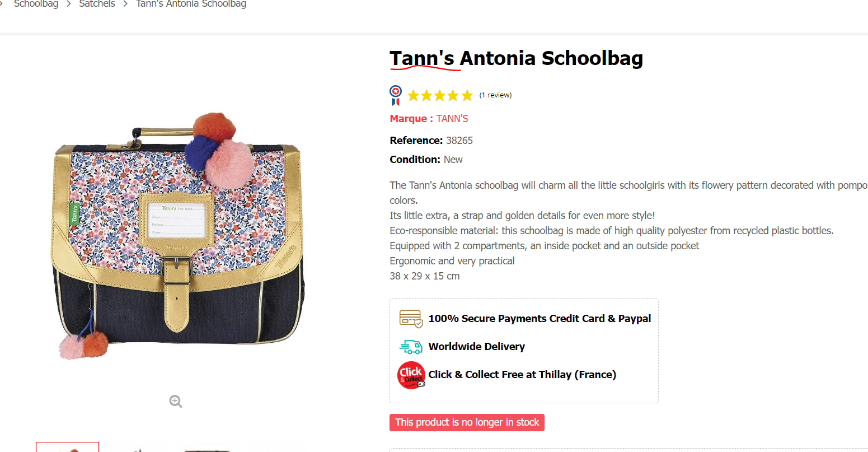Screen dimensions: 868x452
Task: Select the second product thumbnail
Action: pyautogui.click(x=137, y=448)
